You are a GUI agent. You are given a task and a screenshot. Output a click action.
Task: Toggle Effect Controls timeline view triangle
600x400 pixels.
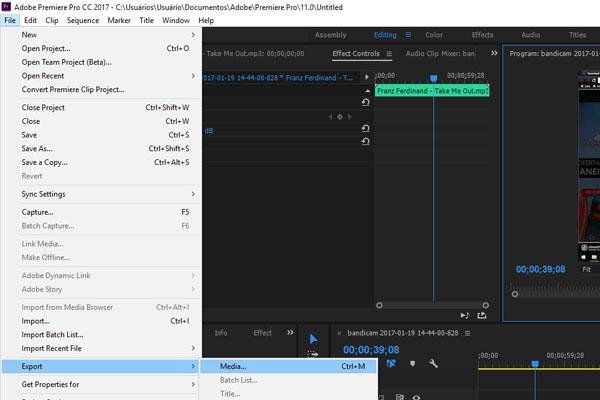click(x=367, y=77)
